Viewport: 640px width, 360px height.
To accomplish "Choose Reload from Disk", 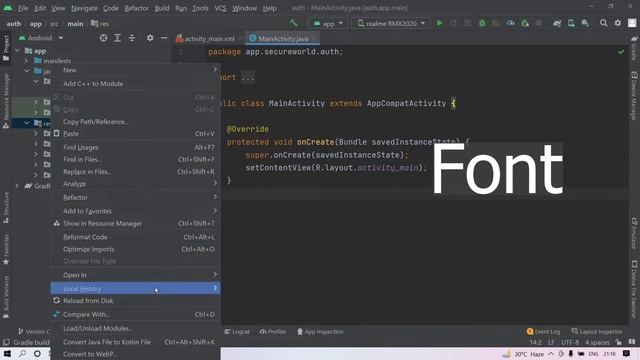I will (136, 300).
